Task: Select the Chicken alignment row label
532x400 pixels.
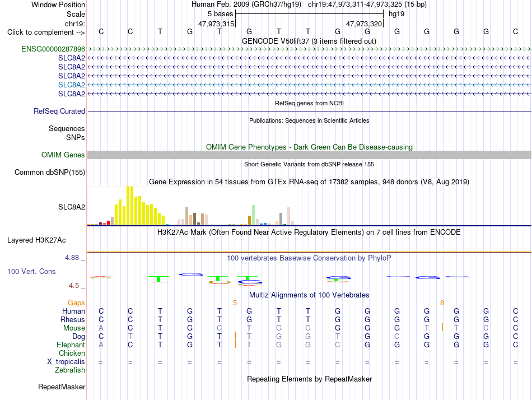Action: point(72,353)
